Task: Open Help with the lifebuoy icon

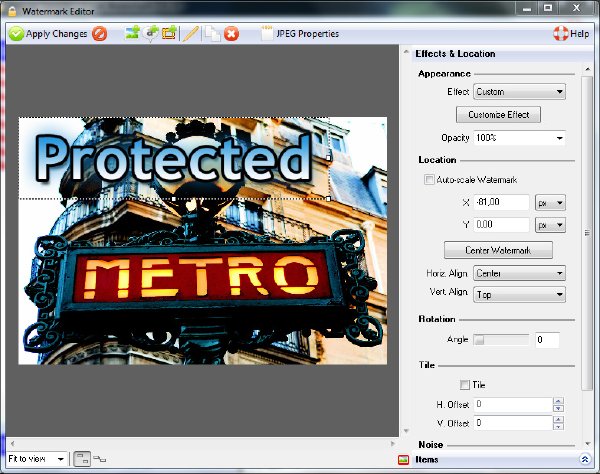Action: coord(571,34)
